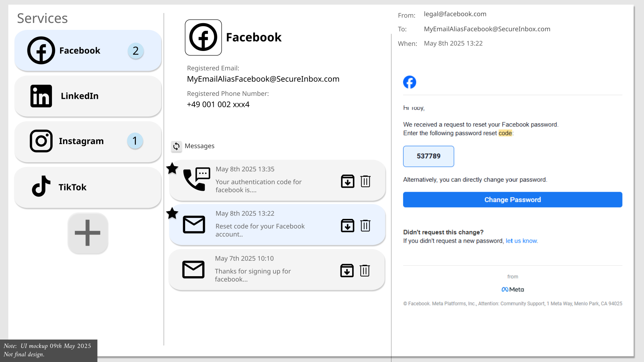
Task: Open message 'Thanks for signing up for facebook...'
Action: 276,270
